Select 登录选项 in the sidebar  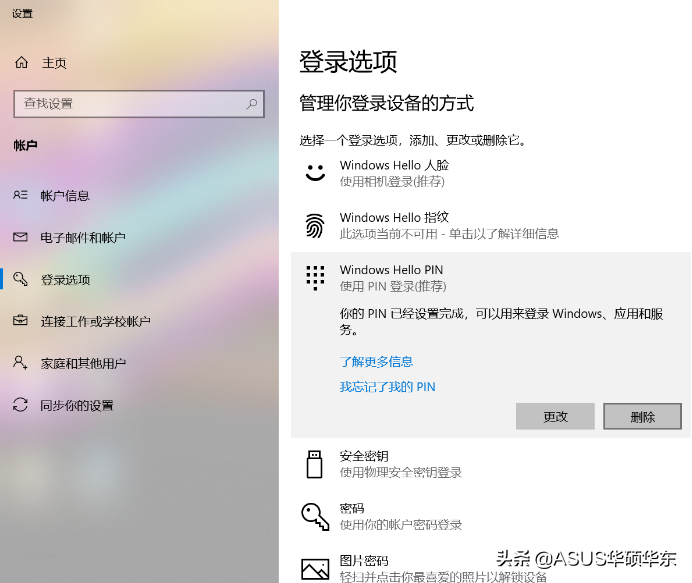coord(65,280)
